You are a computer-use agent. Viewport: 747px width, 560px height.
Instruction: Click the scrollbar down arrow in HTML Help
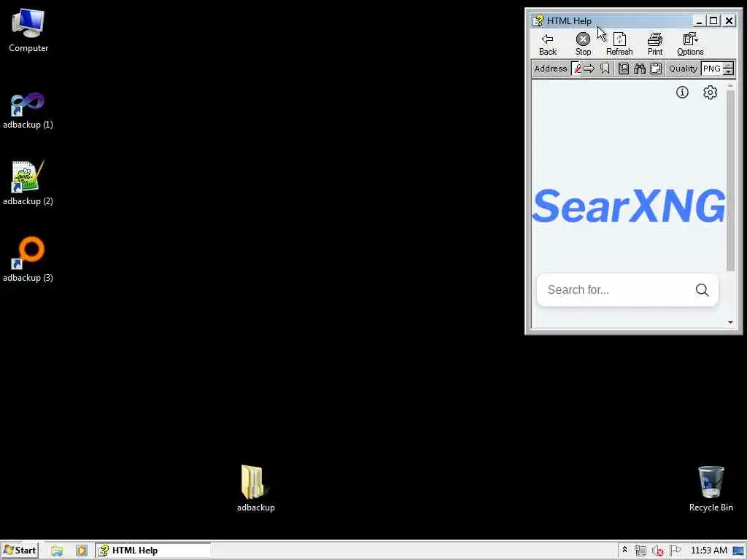730,322
